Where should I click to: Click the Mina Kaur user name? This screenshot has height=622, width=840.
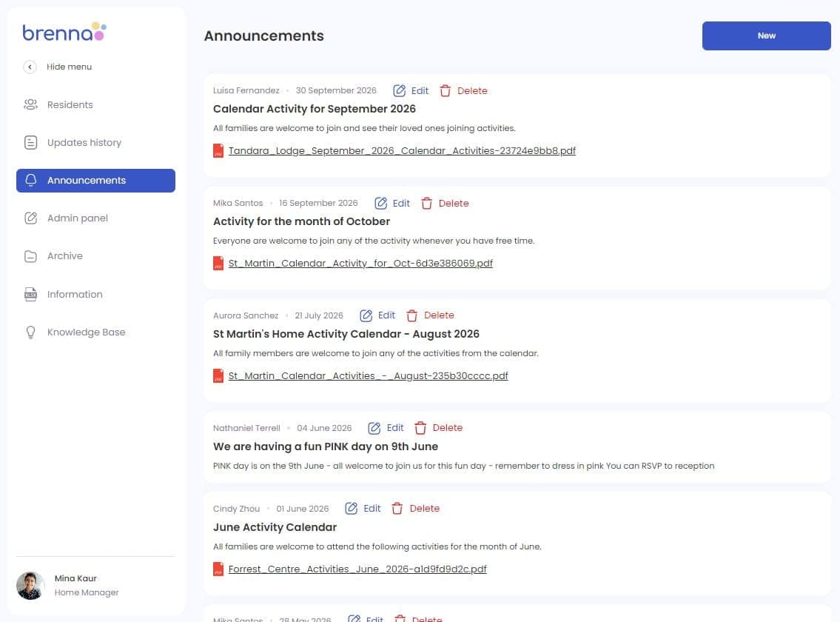(75, 578)
